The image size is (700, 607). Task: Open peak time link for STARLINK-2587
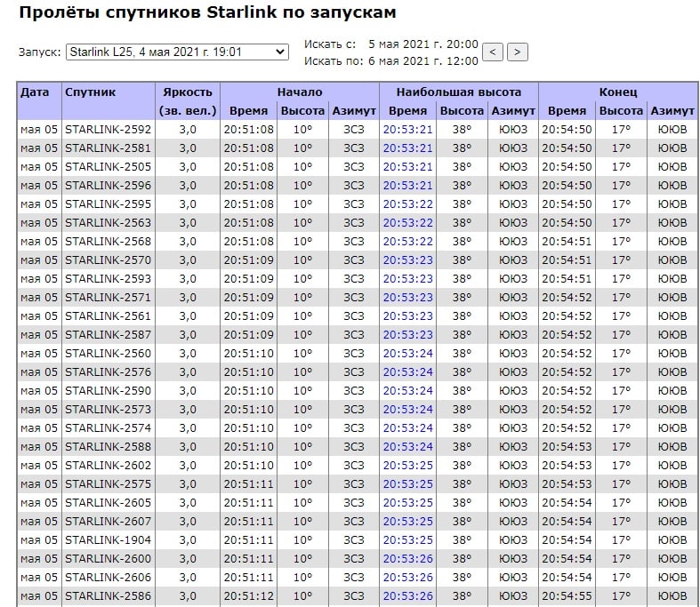(x=408, y=335)
